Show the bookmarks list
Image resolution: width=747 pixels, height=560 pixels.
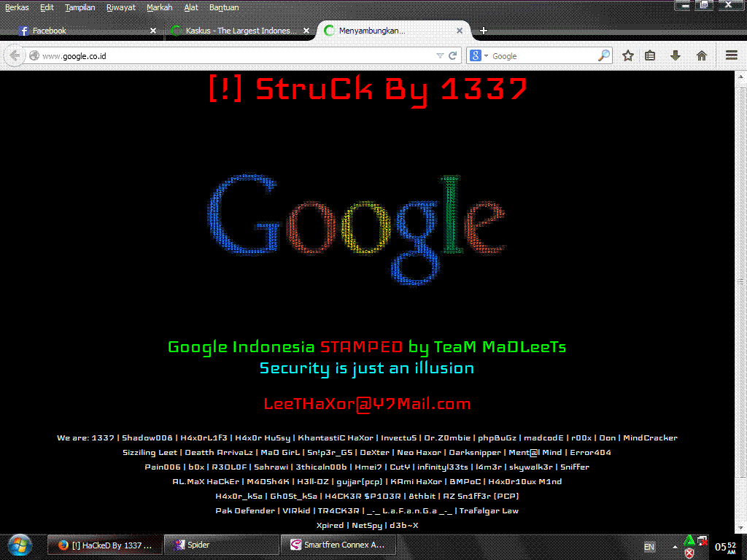tap(650, 55)
